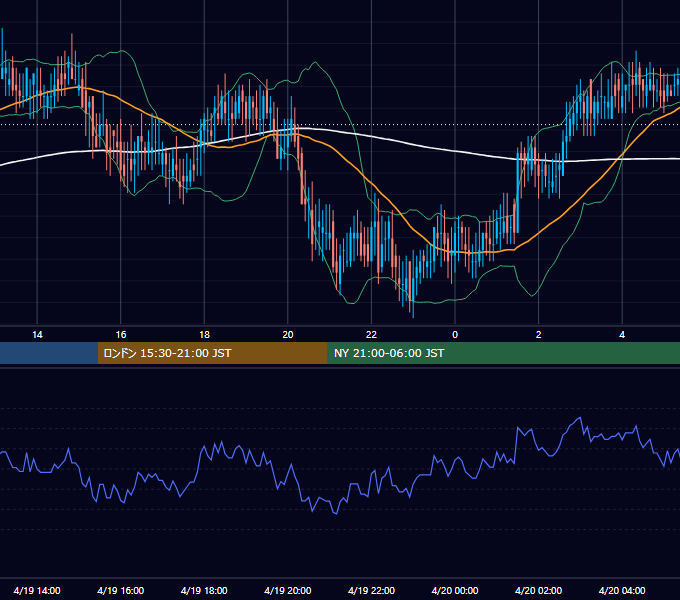This screenshot has height=600, width=680.
Task: Click the 4/20 02:00 time label
Action: pyautogui.click(x=538, y=590)
